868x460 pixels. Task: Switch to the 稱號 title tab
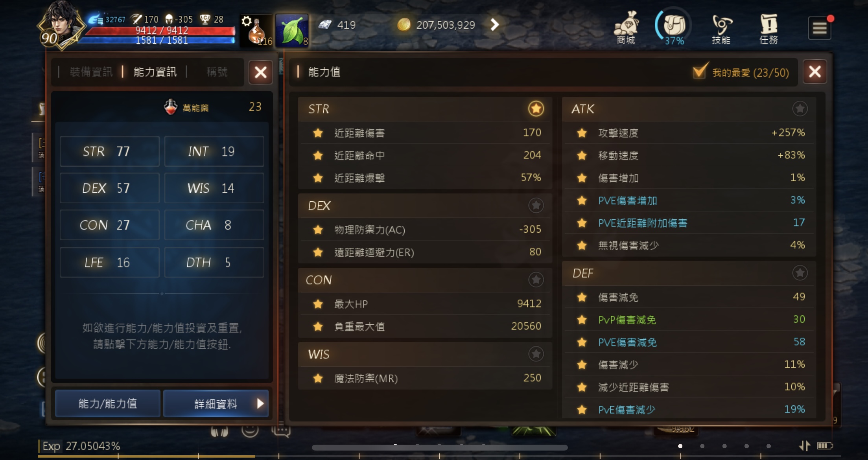click(x=217, y=72)
